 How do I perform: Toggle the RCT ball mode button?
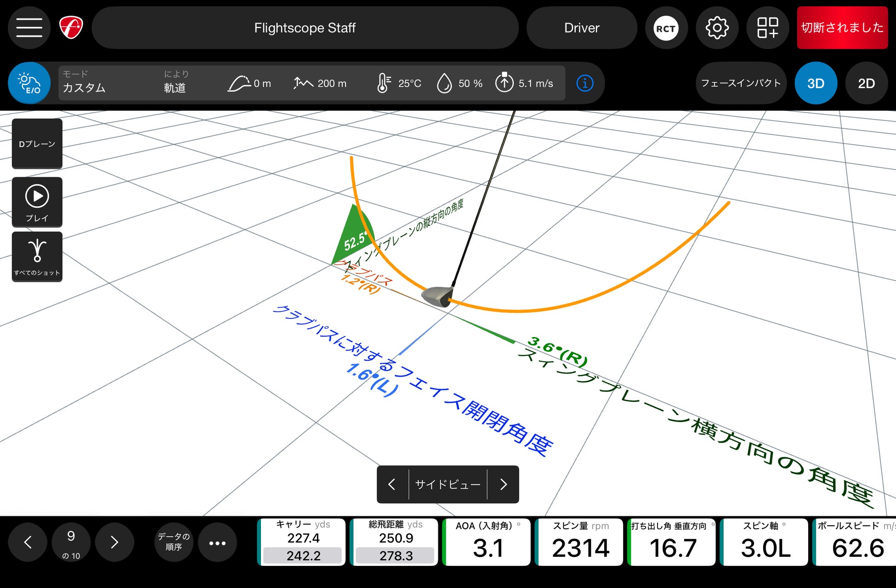pos(665,28)
